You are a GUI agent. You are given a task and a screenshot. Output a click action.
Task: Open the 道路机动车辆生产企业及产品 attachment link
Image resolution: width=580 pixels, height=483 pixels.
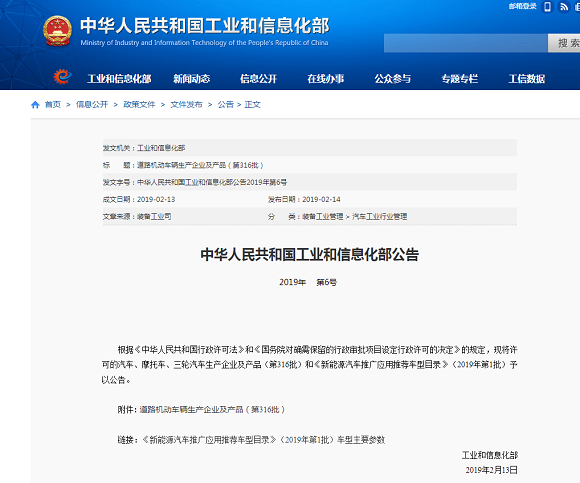click(212, 409)
